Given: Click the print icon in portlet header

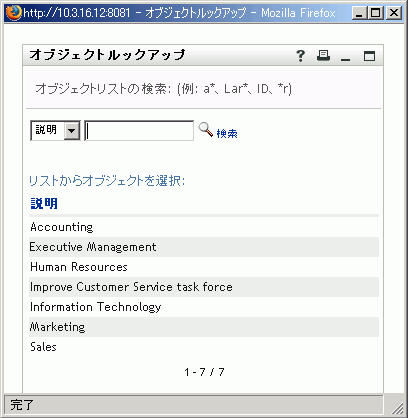Looking at the screenshot, I should tap(323, 55).
